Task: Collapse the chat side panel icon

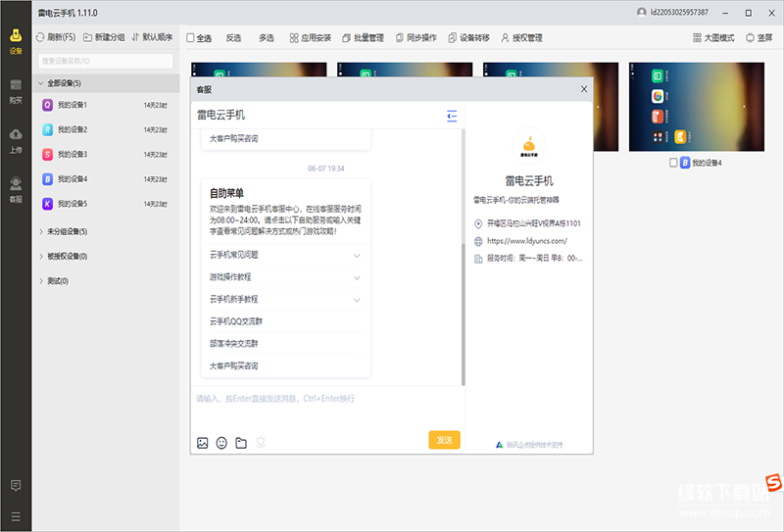Action: click(x=452, y=116)
